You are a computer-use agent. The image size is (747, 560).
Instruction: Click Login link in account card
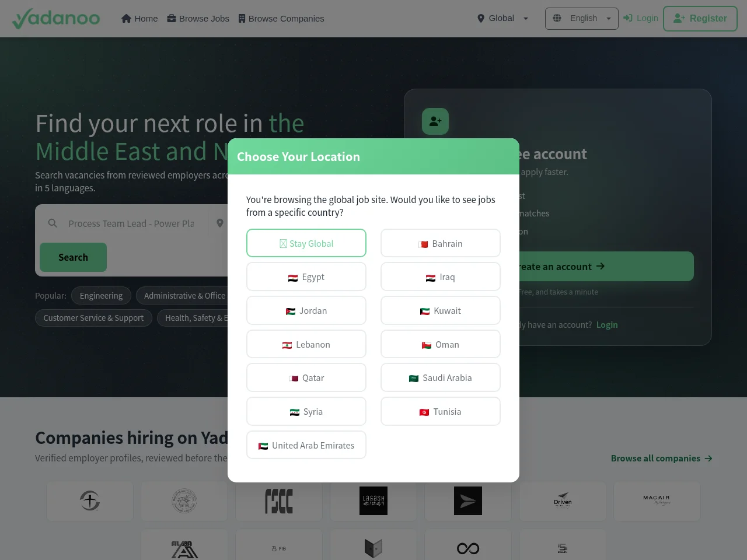[x=607, y=325]
